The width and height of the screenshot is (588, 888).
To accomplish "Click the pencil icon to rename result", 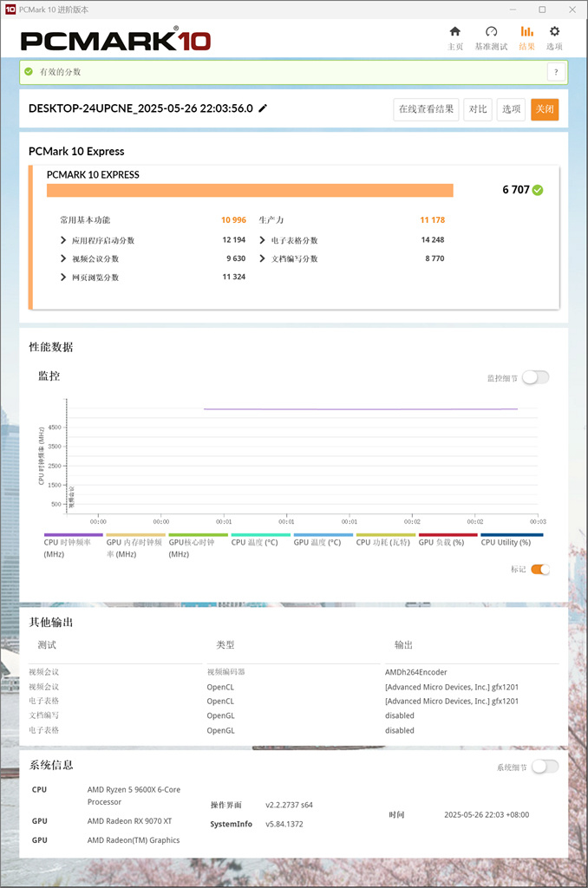I will pyautogui.click(x=263, y=108).
